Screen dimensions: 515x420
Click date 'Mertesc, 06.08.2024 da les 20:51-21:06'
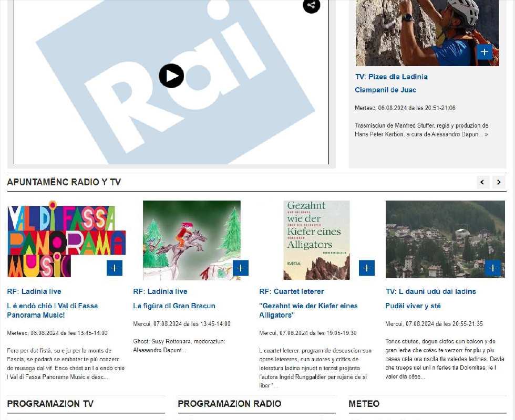(405, 108)
